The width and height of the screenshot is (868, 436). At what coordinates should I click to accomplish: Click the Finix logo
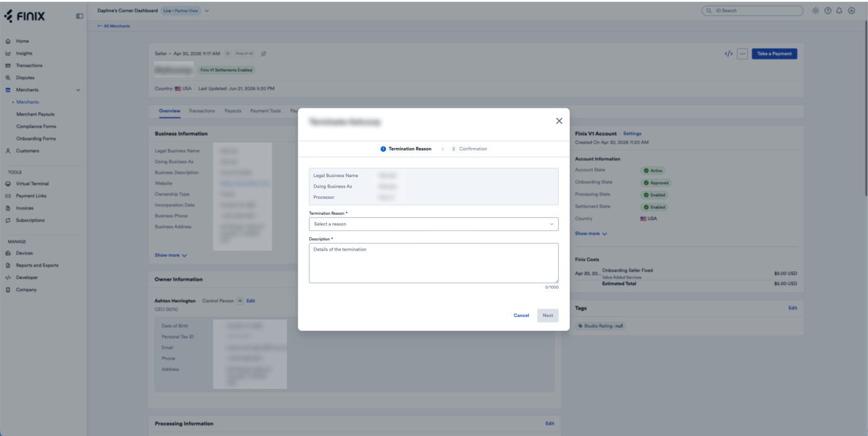tap(25, 16)
